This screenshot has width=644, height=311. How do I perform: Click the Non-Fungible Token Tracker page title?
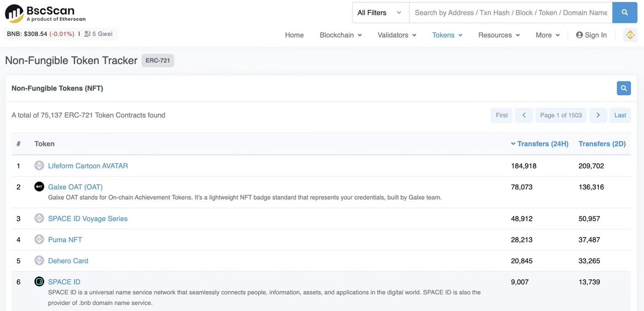71,61
